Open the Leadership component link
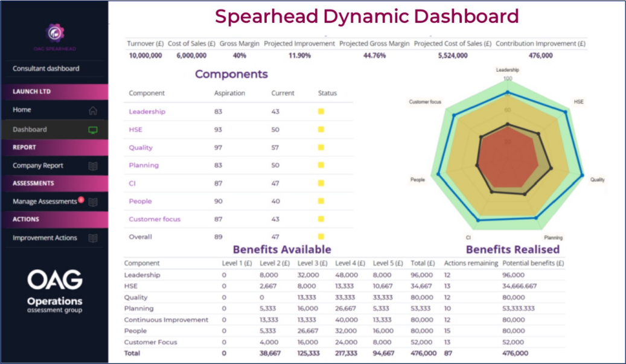This screenshot has width=626, height=364. point(147,112)
